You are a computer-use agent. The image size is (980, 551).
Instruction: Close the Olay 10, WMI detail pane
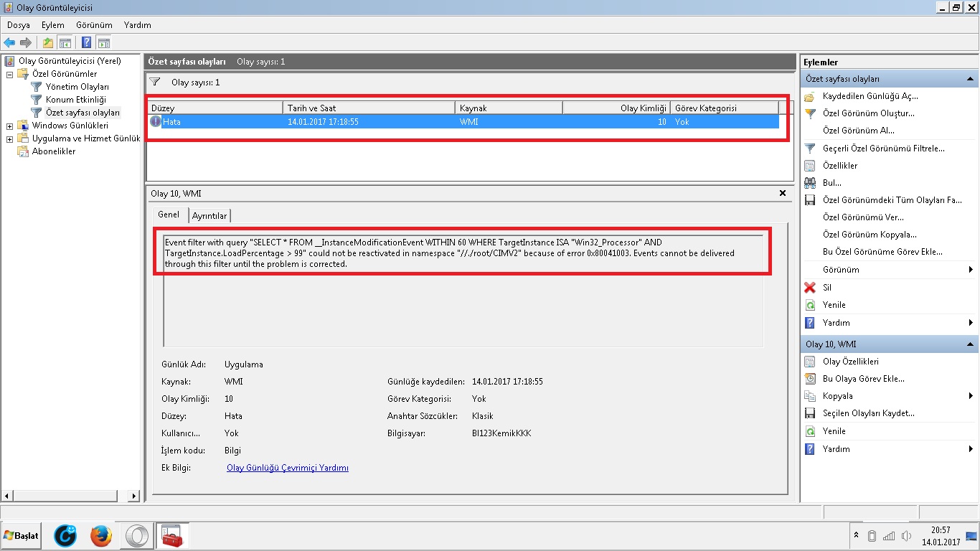coord(783,193)
